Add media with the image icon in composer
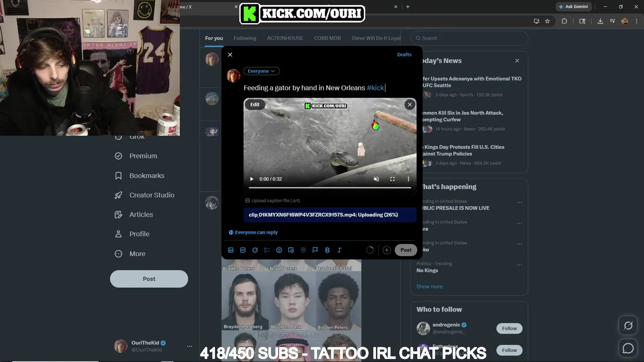Viewport: 644px width, 362px height. coord(231,250)
